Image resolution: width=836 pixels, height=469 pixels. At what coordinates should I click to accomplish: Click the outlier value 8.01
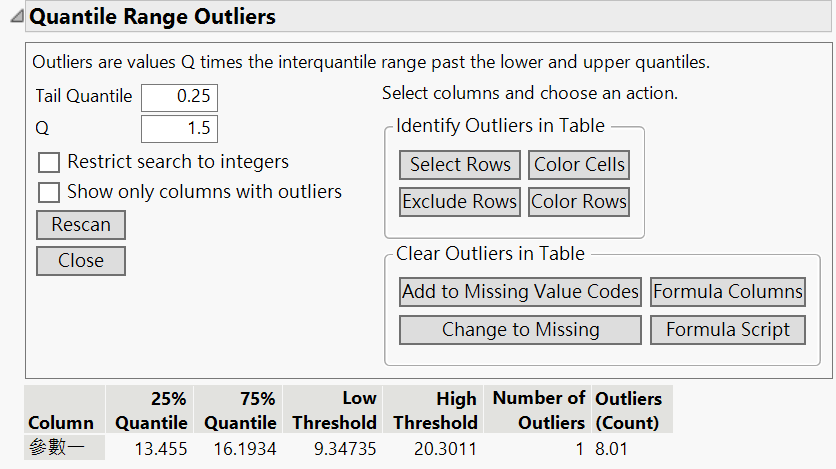pyautogui.click(x=612, y=449)
